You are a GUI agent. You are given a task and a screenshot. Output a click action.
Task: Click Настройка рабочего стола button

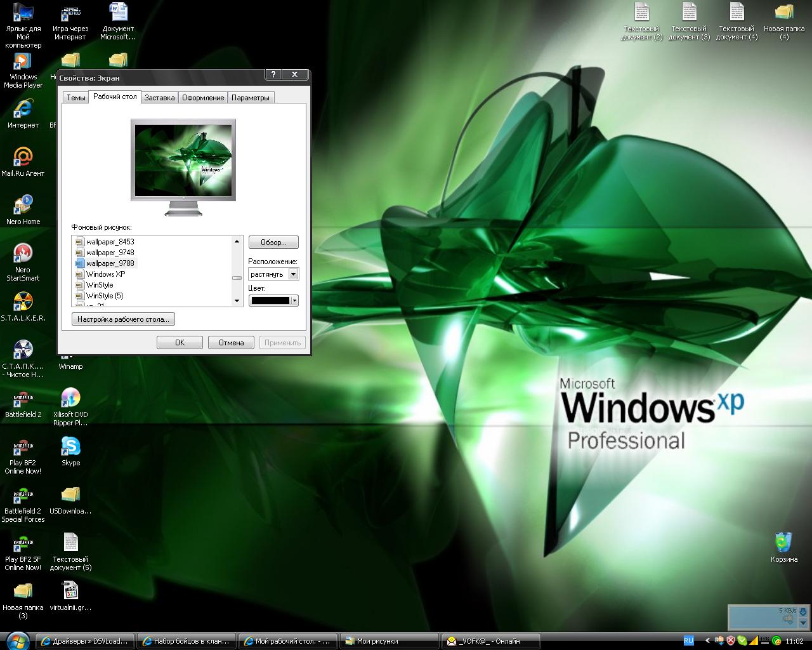point(123,319)
